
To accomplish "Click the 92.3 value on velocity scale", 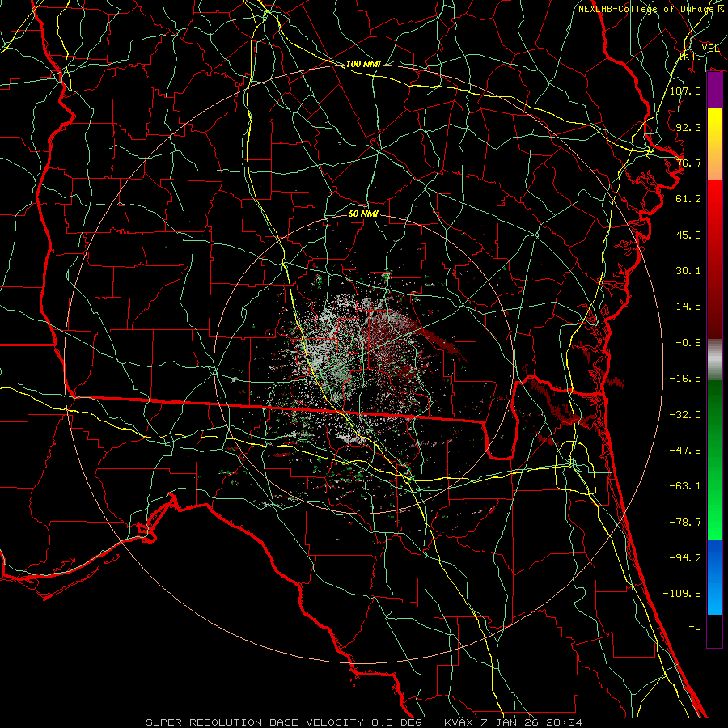I will pyautogui.click(x=688, y=127).
